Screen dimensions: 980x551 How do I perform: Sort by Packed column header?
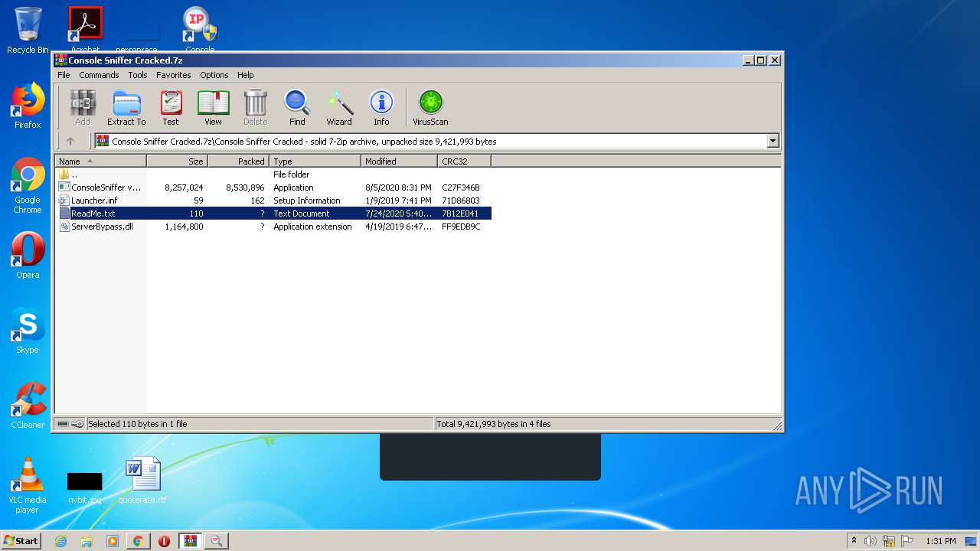[238, 161]
